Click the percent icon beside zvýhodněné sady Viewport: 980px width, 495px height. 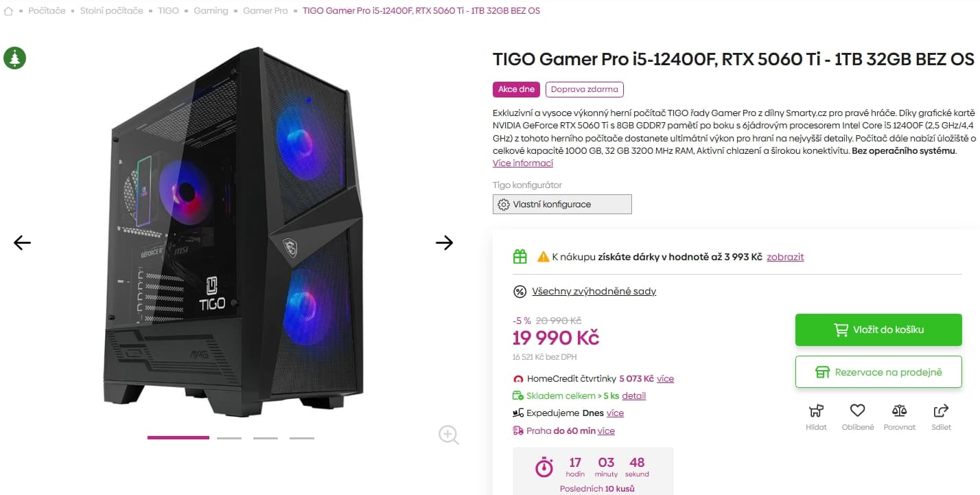tap(520, 290)
